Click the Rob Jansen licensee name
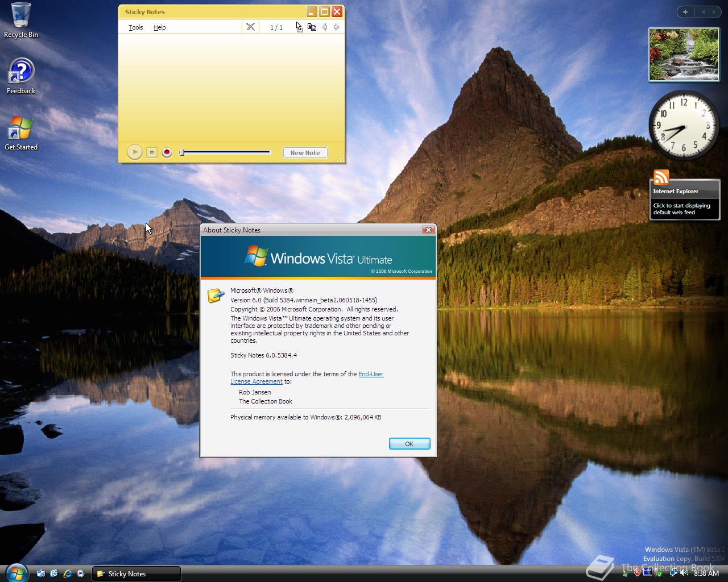This screenshot has height=582, width=728. (255, 392)
